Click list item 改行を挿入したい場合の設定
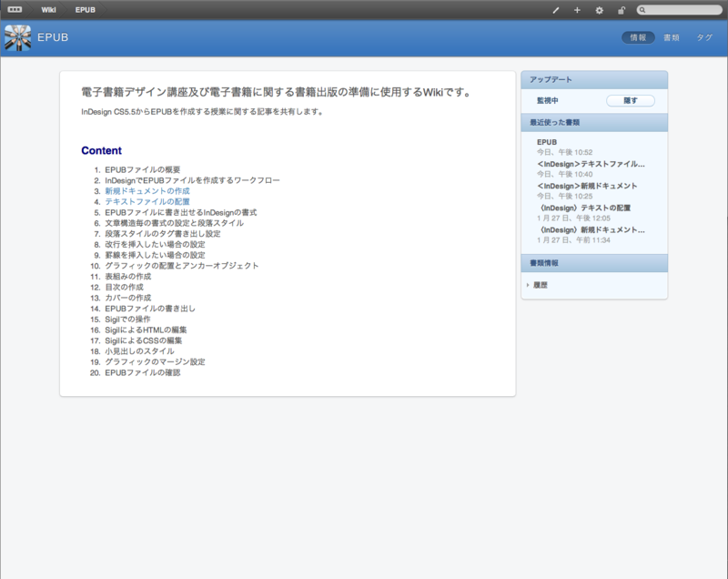 pos(155,244)
